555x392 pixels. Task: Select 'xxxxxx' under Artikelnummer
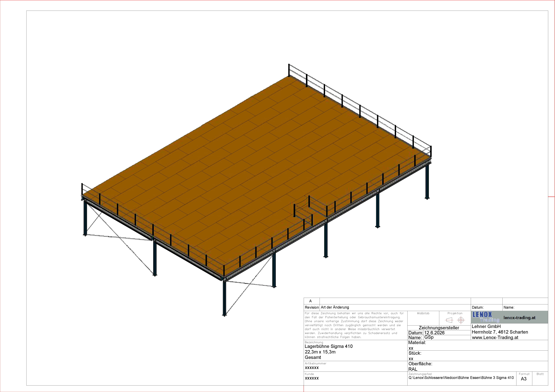[x=312, y=368]
